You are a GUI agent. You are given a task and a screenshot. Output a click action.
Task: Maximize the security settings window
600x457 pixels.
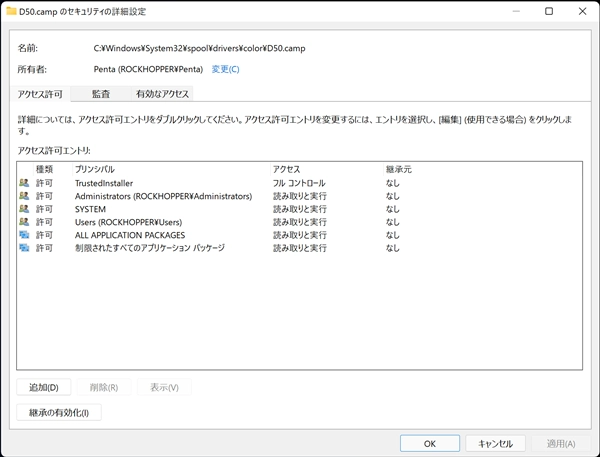(x=549, y=11)
